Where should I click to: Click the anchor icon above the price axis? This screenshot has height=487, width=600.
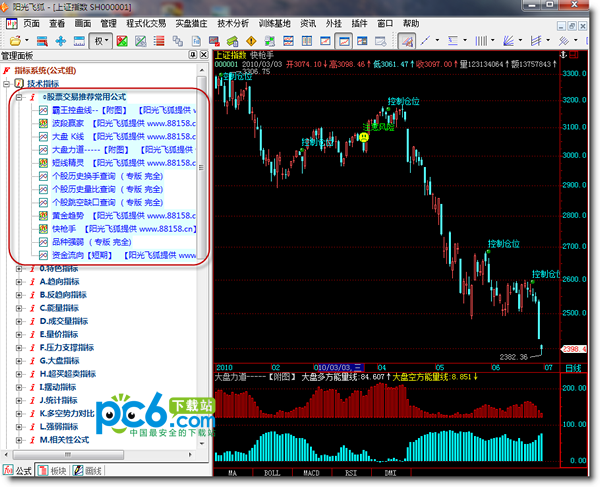[x=563, y=55]
